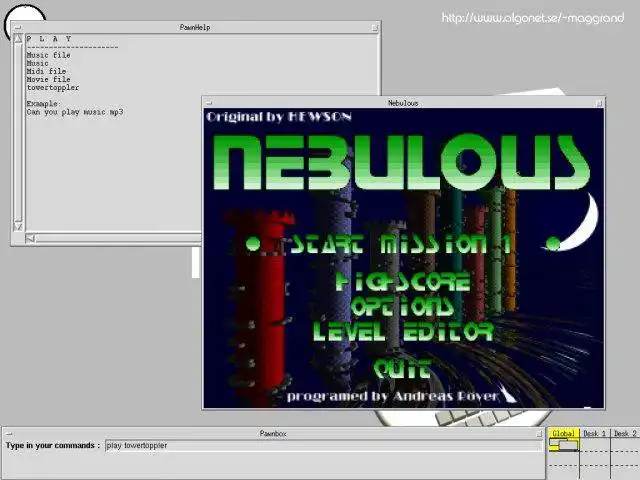640x480 pixels.
Task: Click the Pawnbox command input field
Action: (x=323, y=446)
